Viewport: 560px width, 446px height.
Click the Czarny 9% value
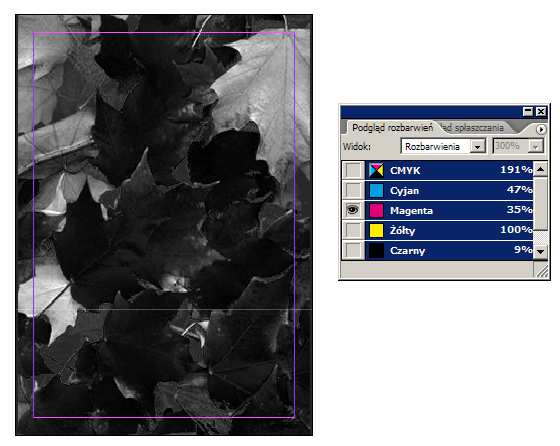click(x=523, y=249)
